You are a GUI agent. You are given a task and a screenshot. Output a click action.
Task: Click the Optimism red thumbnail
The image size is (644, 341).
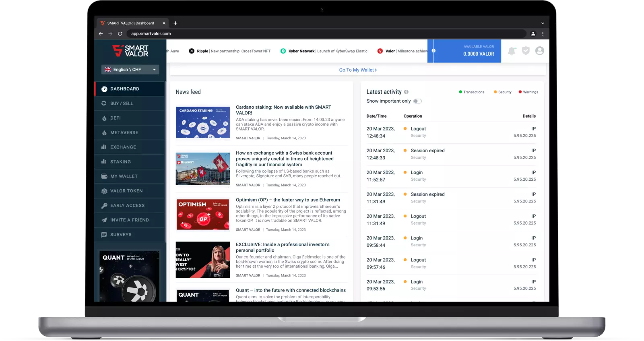[x=203, y=215]
